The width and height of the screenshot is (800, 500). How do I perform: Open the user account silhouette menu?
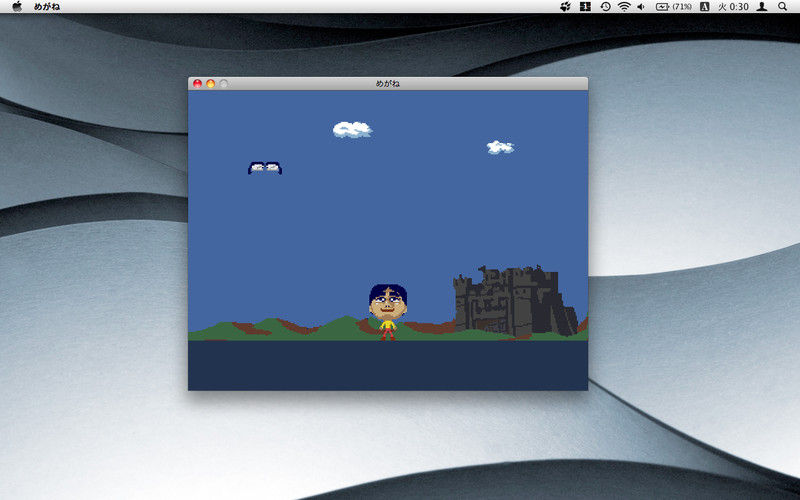click(762, 7)
